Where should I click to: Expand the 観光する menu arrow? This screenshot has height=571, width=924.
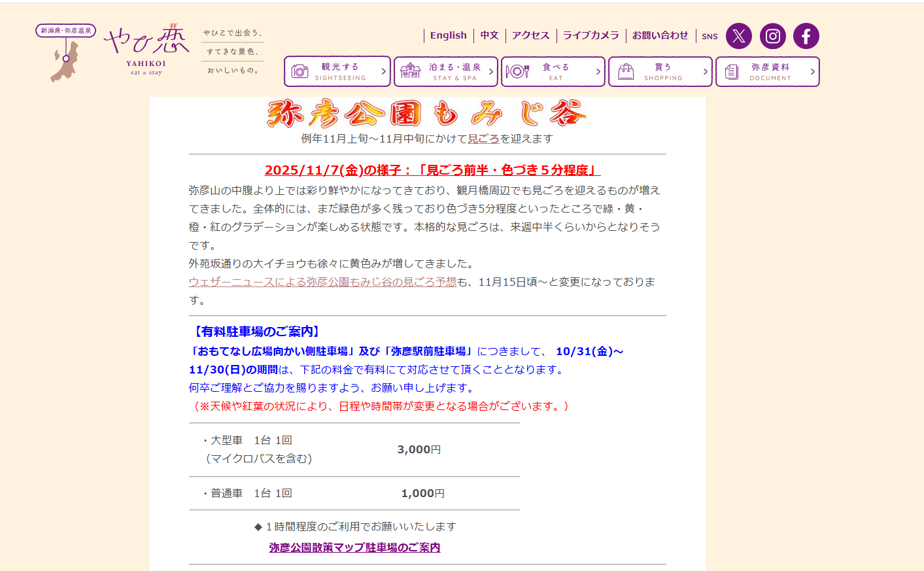(383, 72)
